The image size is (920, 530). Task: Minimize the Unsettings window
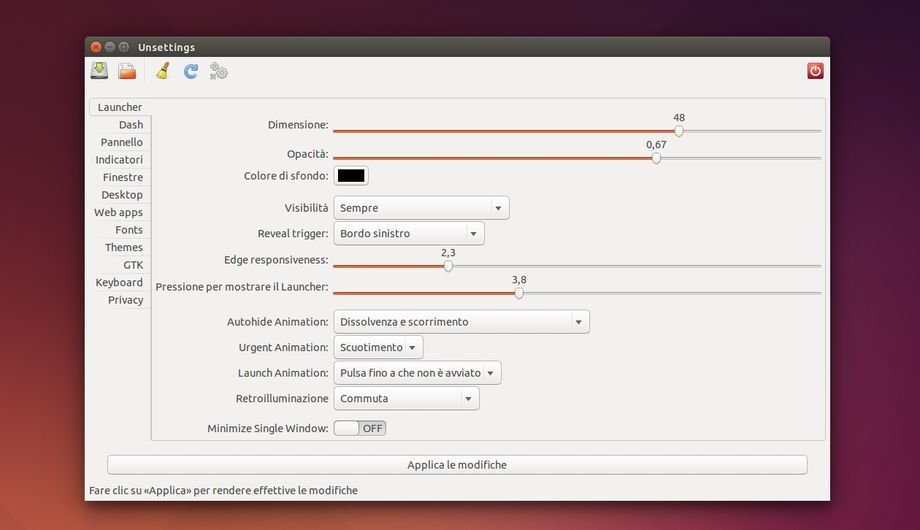click(110, 47)
